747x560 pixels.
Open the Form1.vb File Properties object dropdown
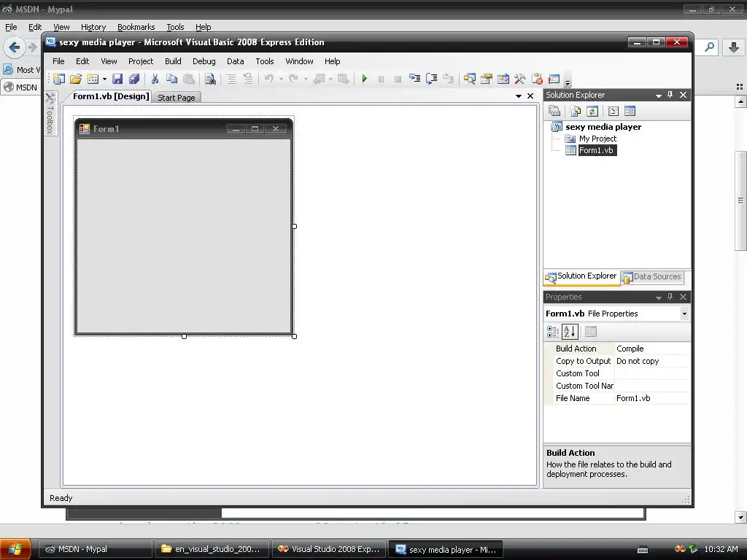[684, 314]
